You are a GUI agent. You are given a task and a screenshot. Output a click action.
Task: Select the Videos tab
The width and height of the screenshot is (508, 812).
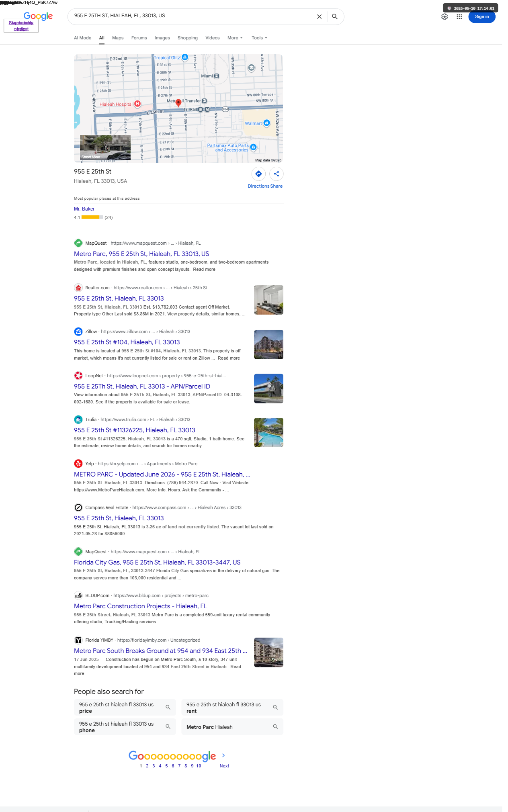tap(213, 38)
